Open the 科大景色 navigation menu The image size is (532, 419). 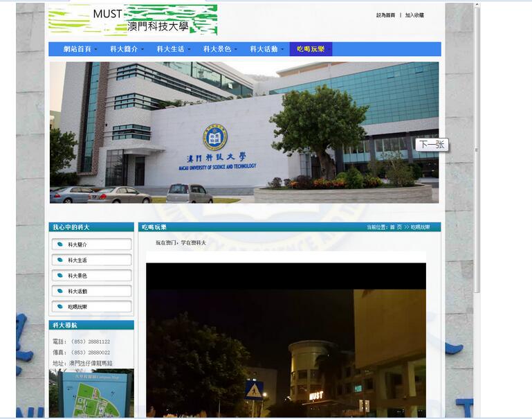tap(220, 49)
